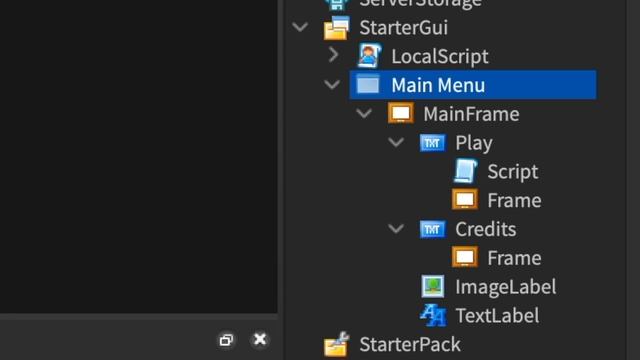
Task: Select the LocalScript label
Action: pos(440,57)
